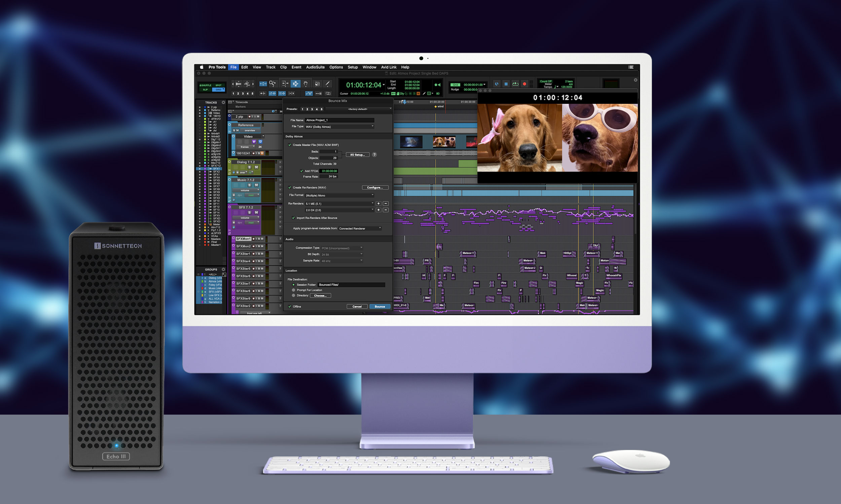Click the File Name input field
The width and height of the screenshot is (841, 504).
tap(339, 120)
